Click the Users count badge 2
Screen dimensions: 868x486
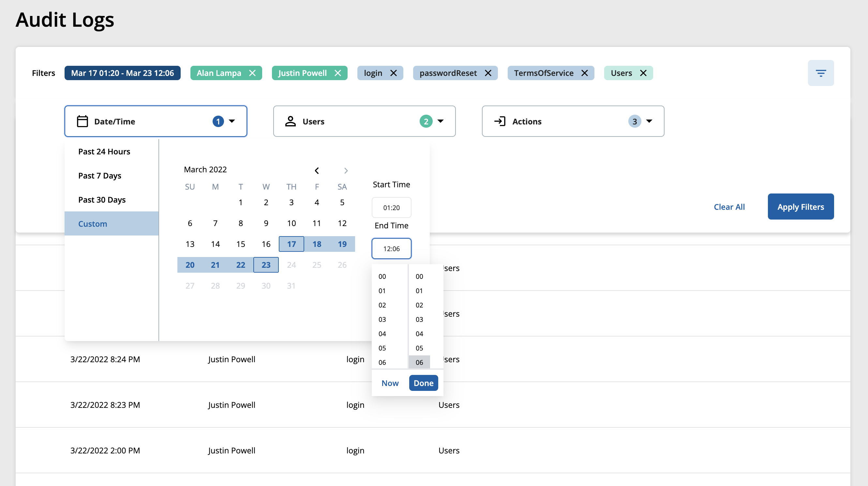[x=426, y=121]
